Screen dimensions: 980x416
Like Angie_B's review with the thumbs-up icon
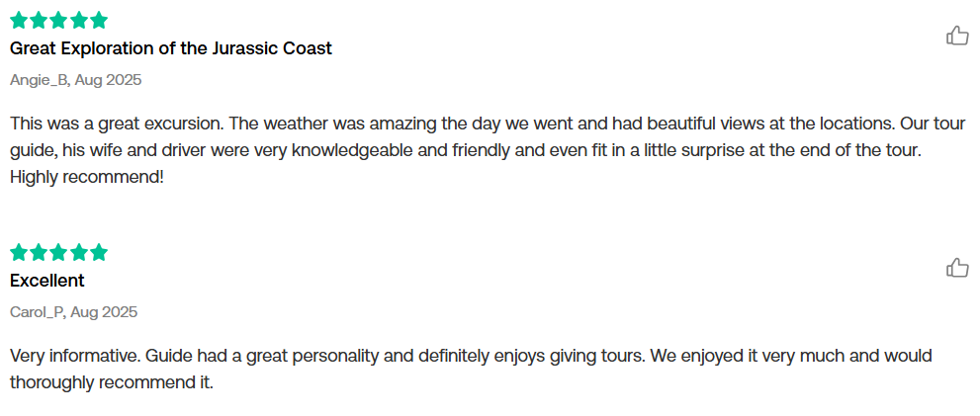957,36
